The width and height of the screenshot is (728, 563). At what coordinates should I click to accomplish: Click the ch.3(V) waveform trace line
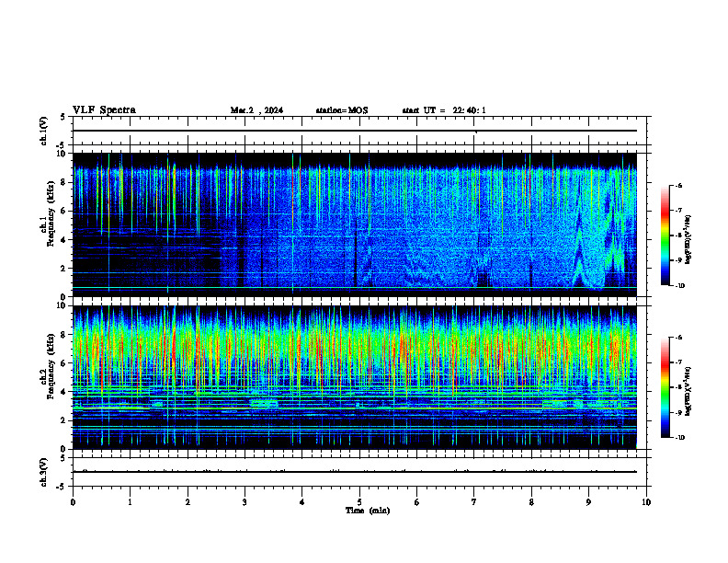[x=355, y=472]
